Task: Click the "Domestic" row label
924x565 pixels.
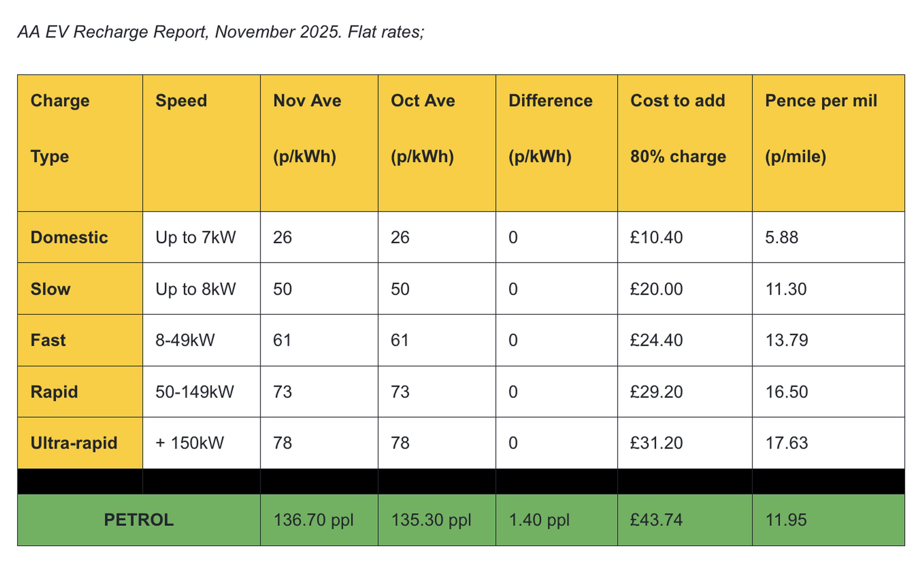Action: pyautogui.click(x=69, y=237)
